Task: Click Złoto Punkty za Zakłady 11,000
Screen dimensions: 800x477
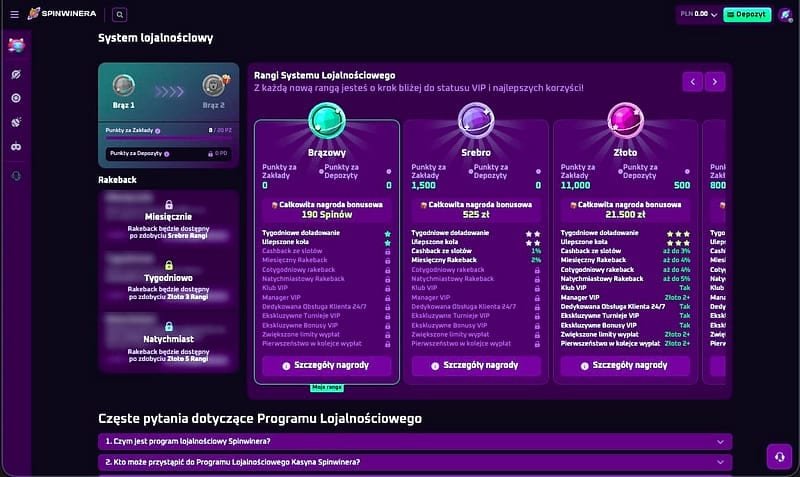Action: pos(576,186)
